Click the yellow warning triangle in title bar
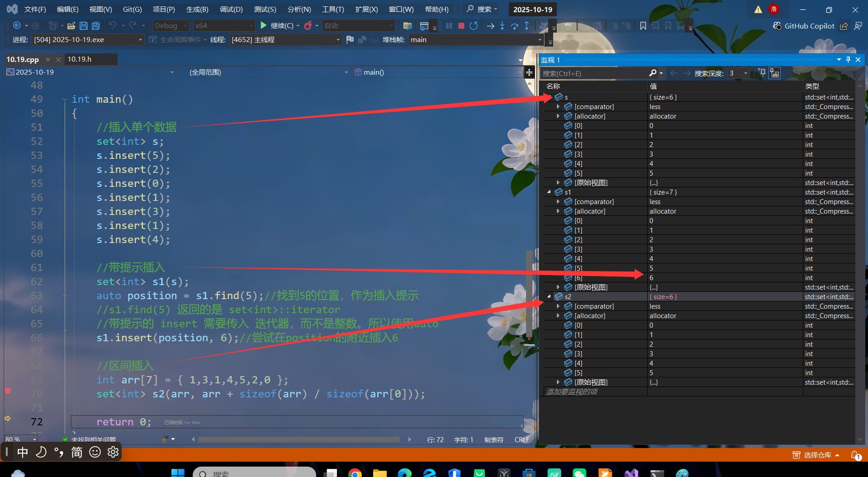 click(758, 10)
